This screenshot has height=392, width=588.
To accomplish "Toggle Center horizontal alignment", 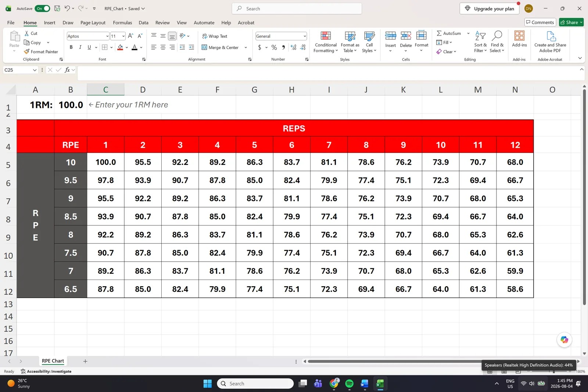I will pyautogui.click(x=163, y=47).
